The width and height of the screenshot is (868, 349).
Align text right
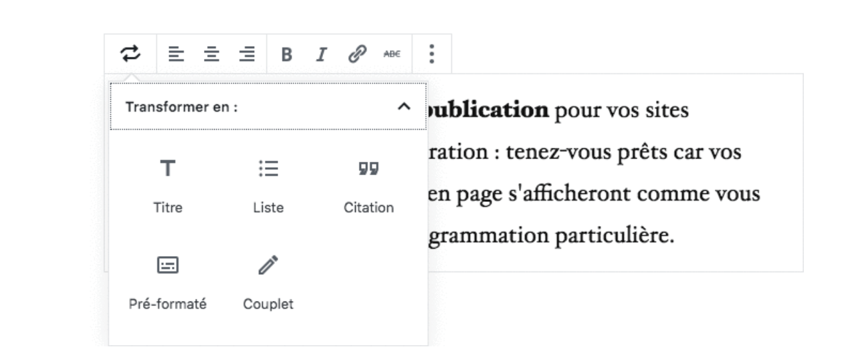247,54
